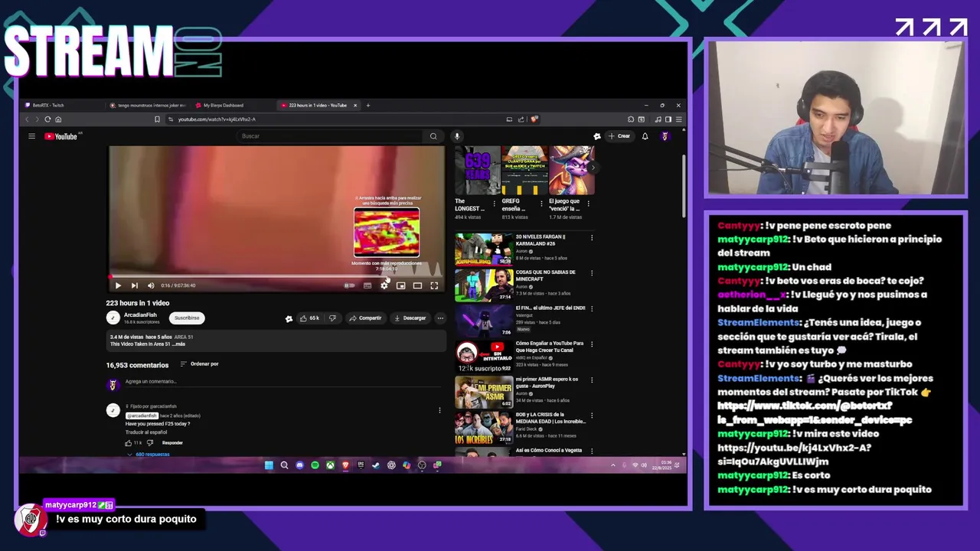Open the YouTube account avatar menu
Screen dimensions: 980x551
(665, 136)
